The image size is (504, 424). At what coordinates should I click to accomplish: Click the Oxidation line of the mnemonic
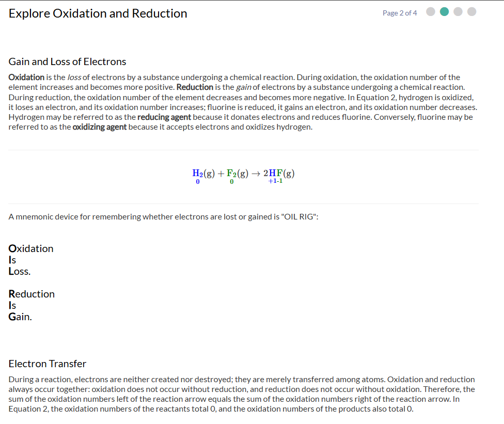click(x=31, y=249)
